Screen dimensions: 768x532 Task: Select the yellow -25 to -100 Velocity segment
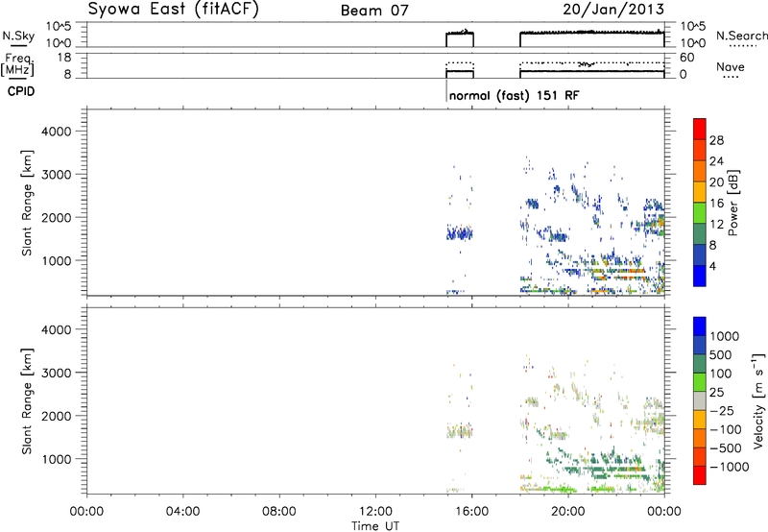coord(700,420)
